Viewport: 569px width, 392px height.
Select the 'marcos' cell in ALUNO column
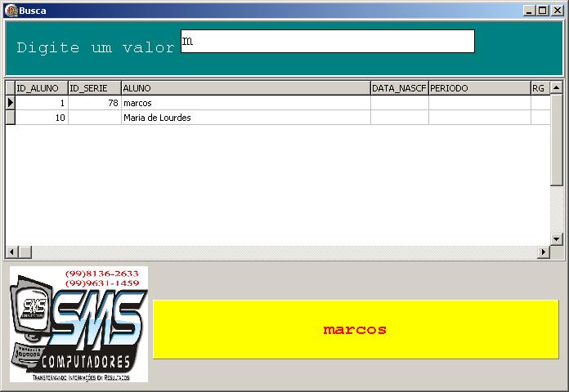point(245,103)
